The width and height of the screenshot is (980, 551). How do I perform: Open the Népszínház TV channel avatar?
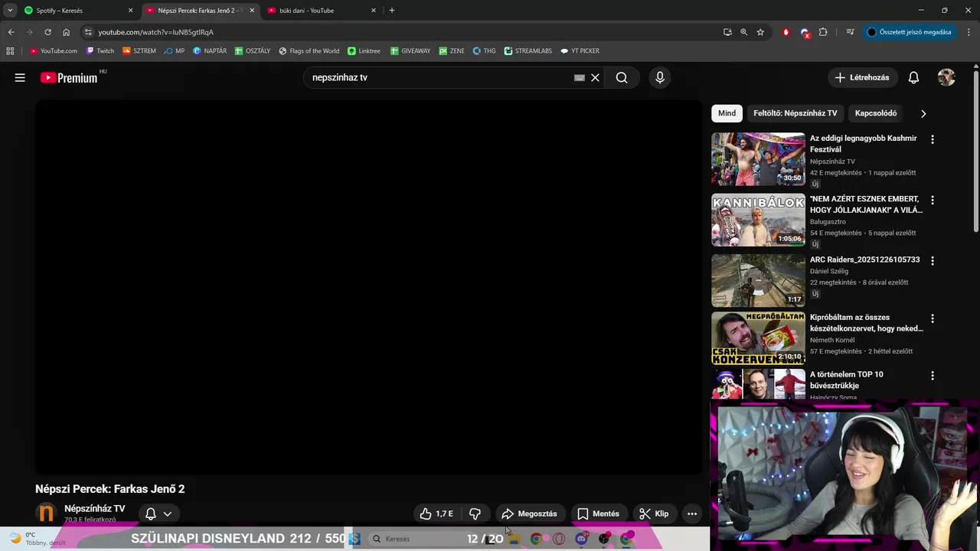47,514
